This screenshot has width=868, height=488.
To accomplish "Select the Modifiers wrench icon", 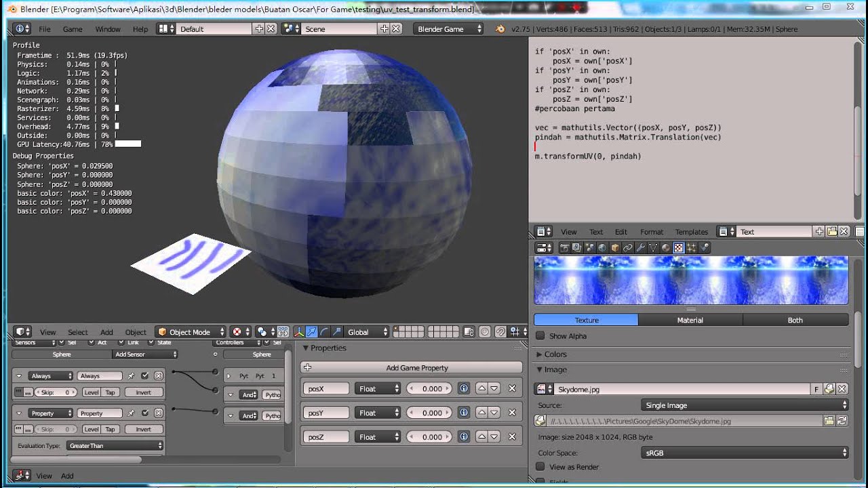I will click(x=640, y=248).
